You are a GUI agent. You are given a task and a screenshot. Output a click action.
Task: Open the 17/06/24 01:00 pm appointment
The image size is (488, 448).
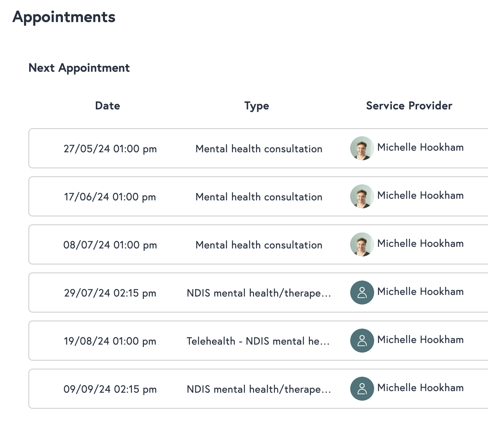tap(110, 197)
